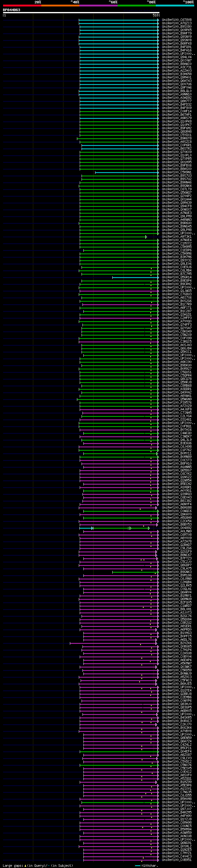Screen dimensions: 197x868
Task: Open hit UniRef100_Q9SNY8
Action: tap(177, 40)
